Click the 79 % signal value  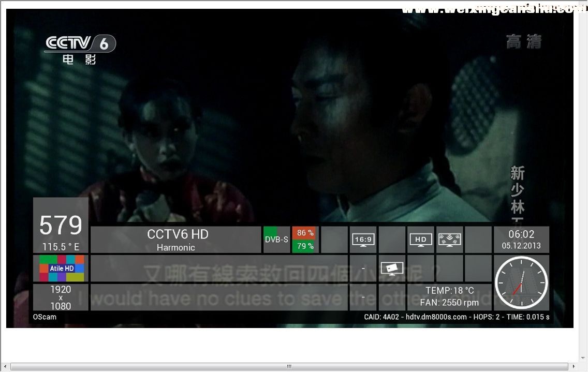tap(305, 246)
